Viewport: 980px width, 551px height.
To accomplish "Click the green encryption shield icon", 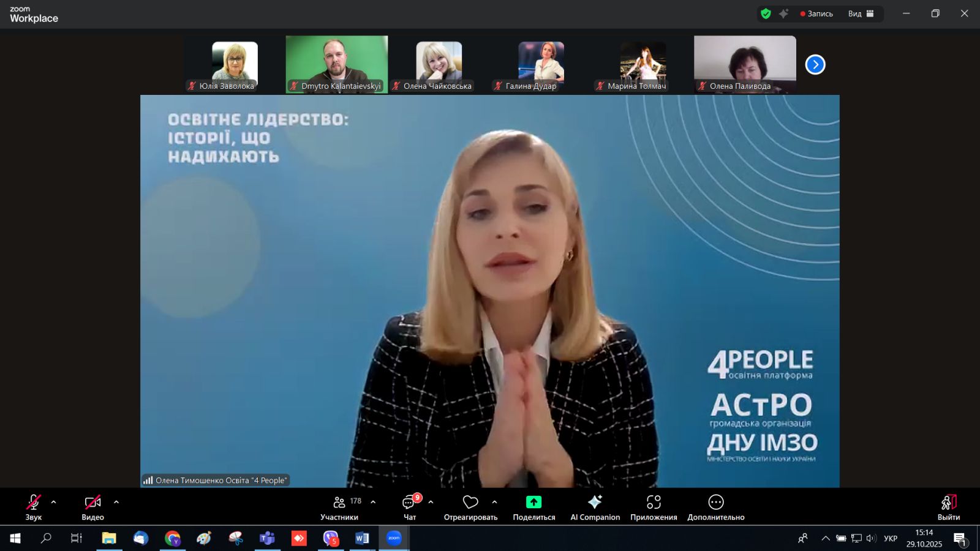I will click(766, 13).
